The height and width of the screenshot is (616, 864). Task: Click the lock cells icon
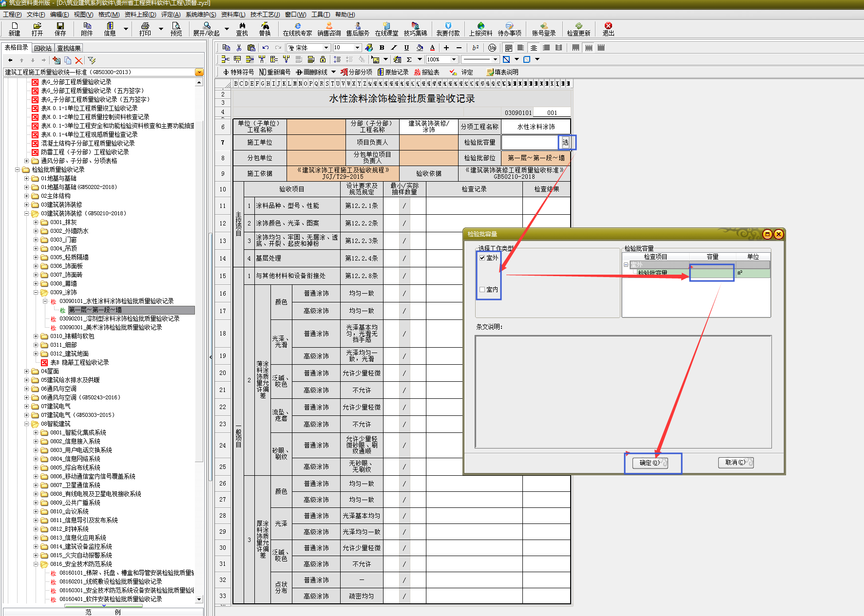[x=323, y=59]
